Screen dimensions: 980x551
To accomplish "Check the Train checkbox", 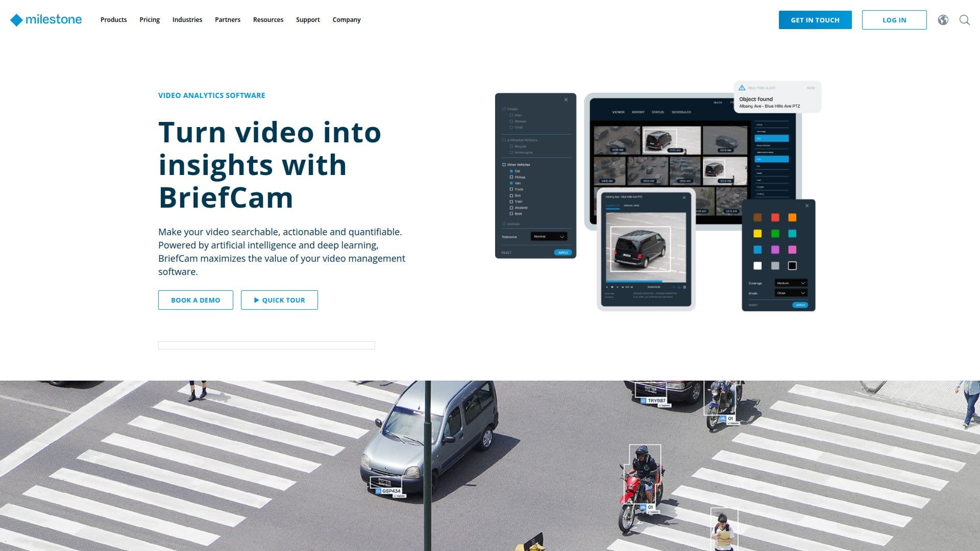I will point(511,202).
